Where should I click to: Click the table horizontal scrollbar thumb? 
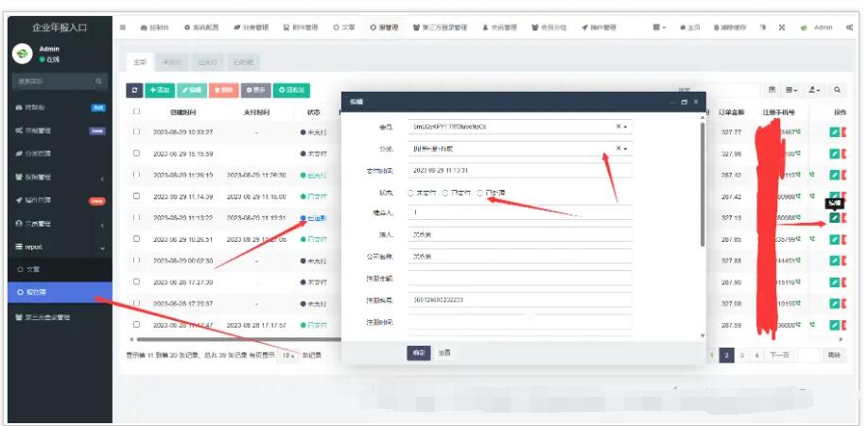pyautogui.click(x=239, y=339)
